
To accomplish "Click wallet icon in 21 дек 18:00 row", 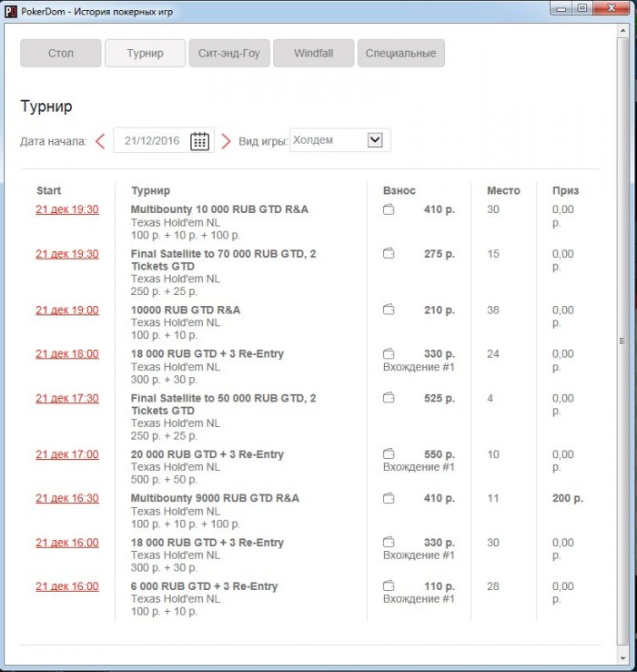I will point(389,353).
